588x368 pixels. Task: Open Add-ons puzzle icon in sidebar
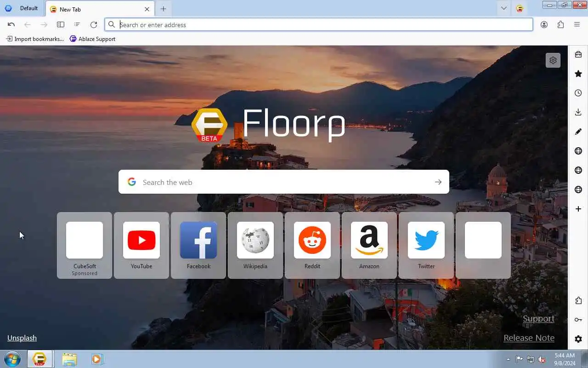point(578,300)
